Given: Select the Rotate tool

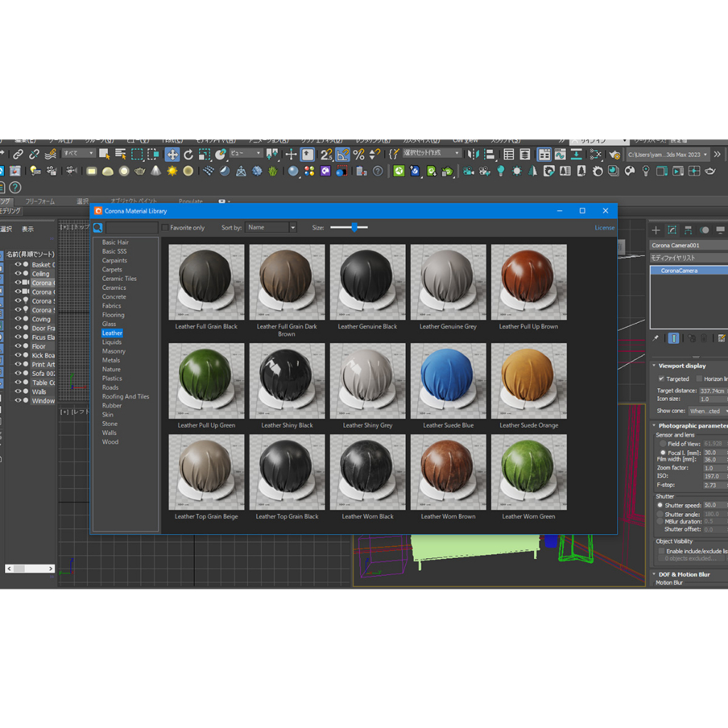Looking at the screenshot, I should (188, 154).
